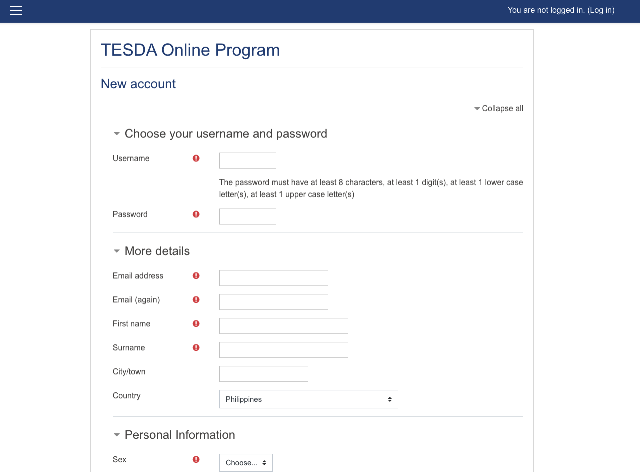Click the required icon beside Email address
Image resolution: width=640 pixels, height=472 pixels.
pos(196,276)
